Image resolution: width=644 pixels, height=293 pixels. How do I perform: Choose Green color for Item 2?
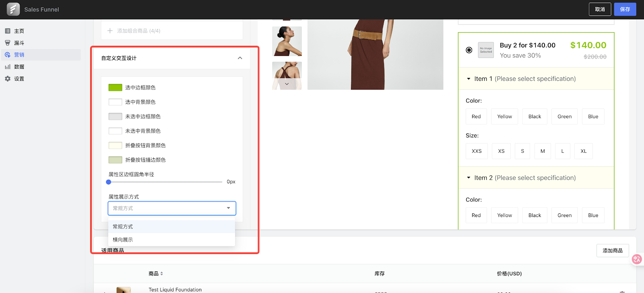click(565, 215)
